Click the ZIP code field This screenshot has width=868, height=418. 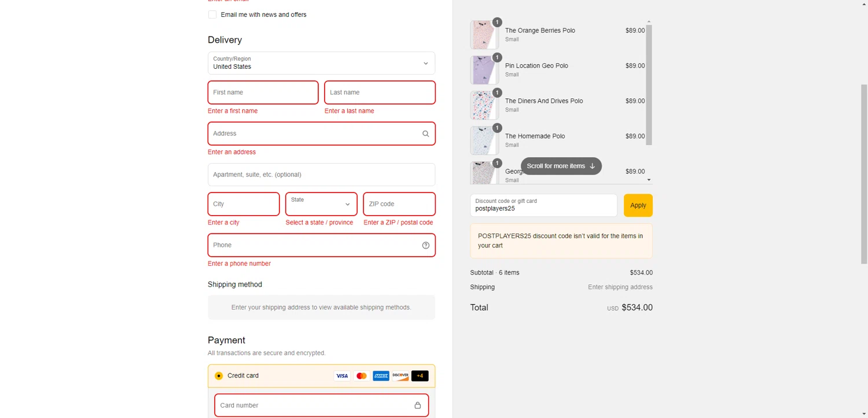399,204
